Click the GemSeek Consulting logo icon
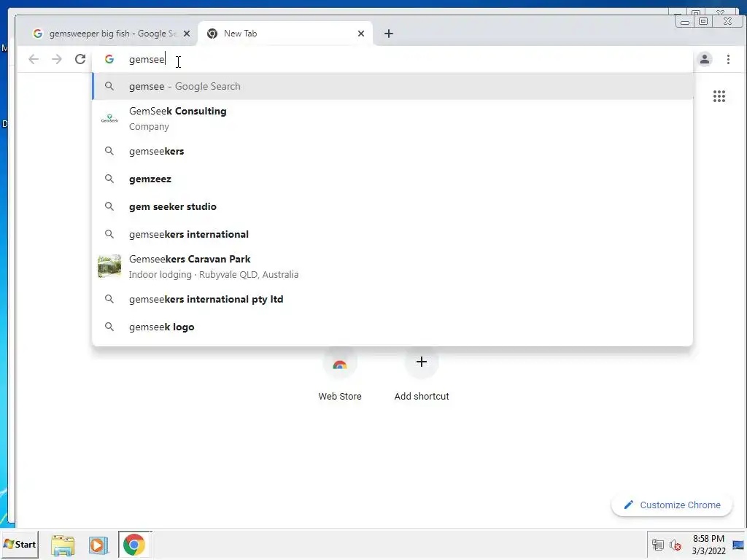 109,119
